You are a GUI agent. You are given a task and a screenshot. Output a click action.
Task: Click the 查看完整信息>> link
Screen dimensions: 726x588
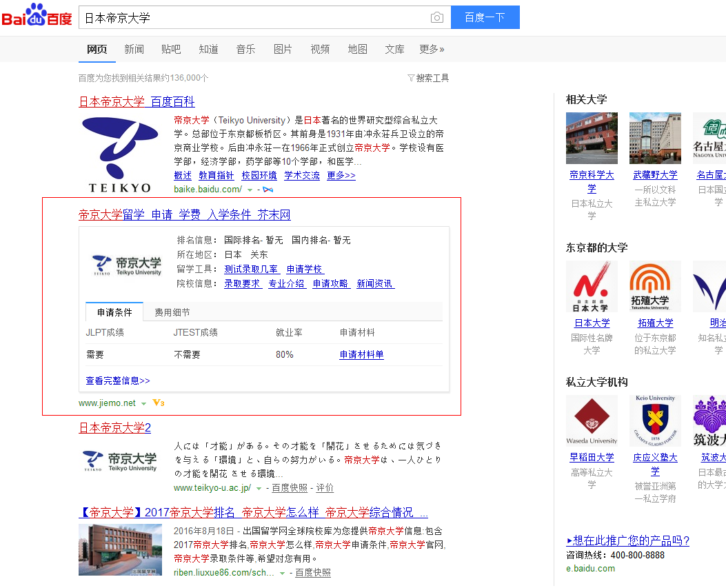tap(117, 381)
